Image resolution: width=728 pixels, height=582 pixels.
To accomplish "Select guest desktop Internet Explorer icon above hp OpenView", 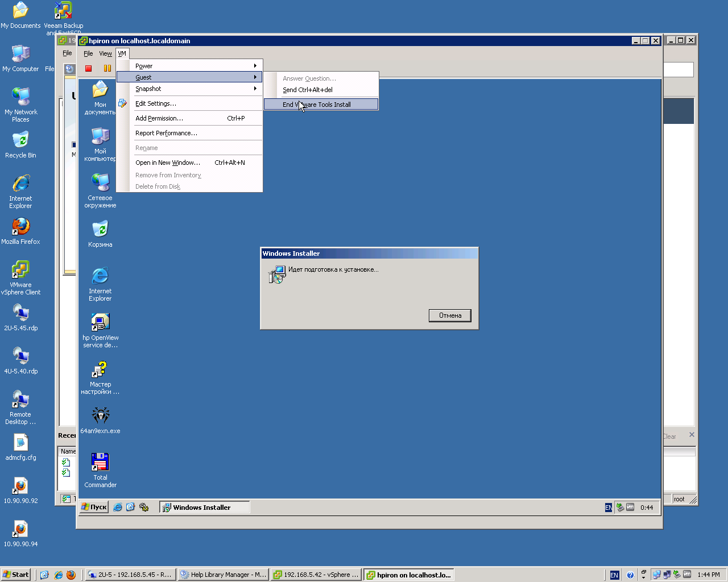I will point(100,284).
